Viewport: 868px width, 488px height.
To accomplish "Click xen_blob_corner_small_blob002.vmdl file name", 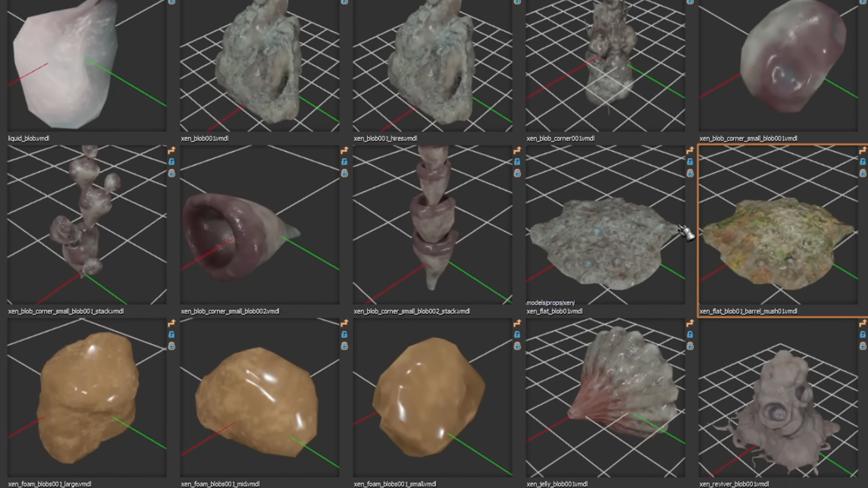I will (230, 311).
